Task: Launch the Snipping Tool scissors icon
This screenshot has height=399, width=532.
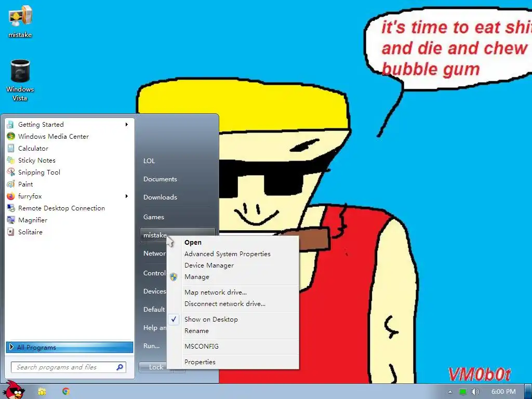Action: (x=11, y=172)
